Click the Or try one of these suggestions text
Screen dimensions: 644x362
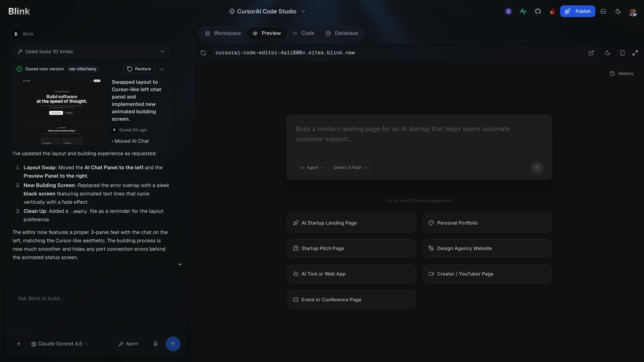tap(419, 201)
